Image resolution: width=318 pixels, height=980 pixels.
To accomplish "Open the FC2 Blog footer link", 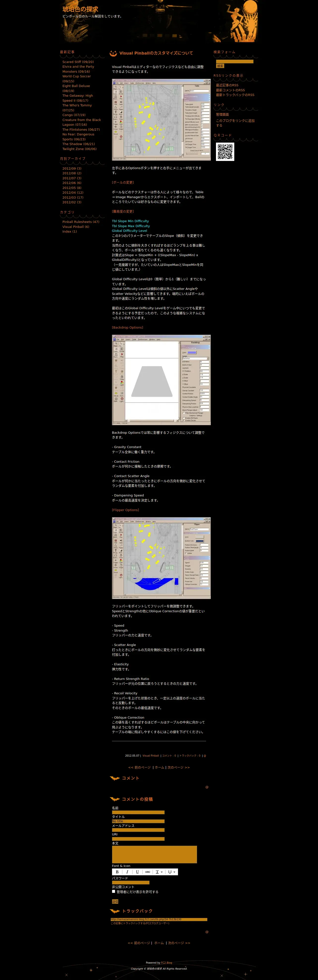I will [166, 962].
